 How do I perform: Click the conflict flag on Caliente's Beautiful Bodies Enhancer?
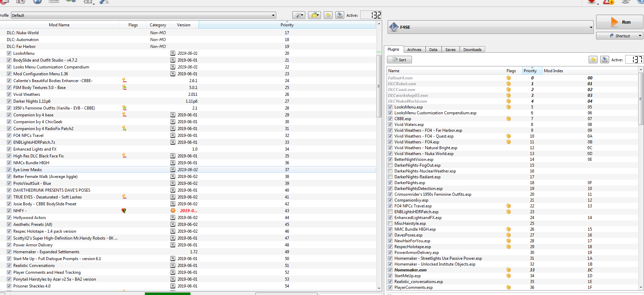(124, 80)
